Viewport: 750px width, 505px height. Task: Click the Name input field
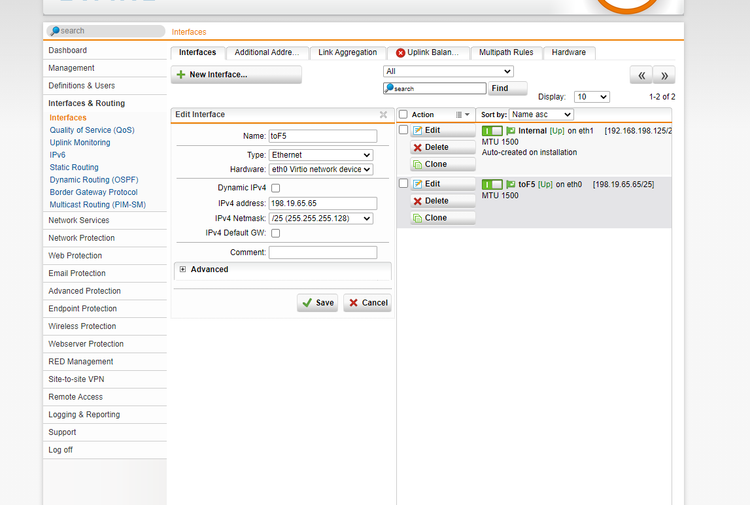click(x=323, y=136)
